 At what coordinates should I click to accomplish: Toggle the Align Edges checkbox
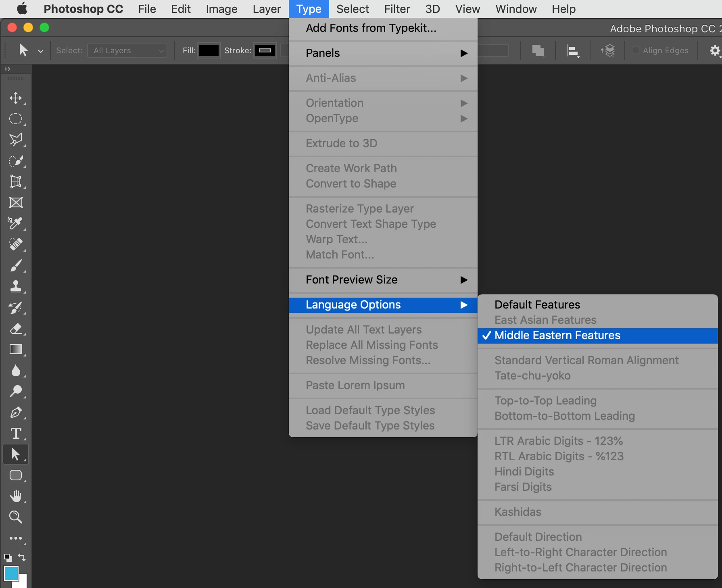(x=636, y=50)
